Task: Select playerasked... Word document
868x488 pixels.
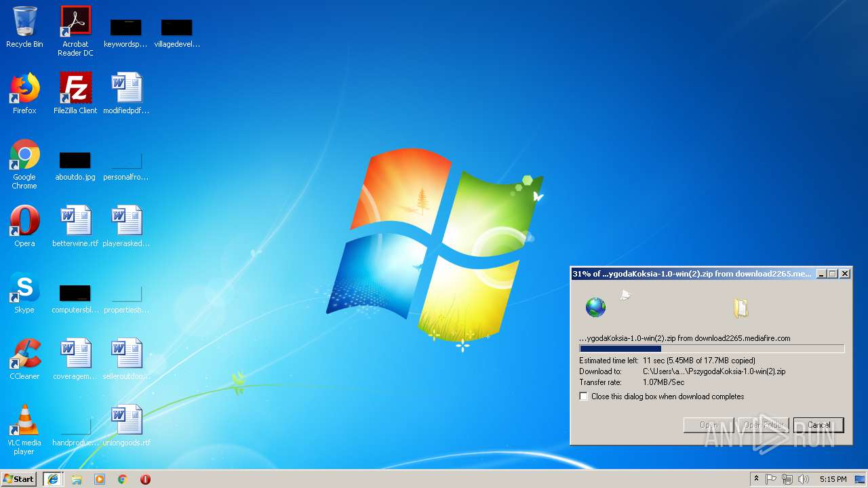Action: pyautogui.click(x=126, y=226)
